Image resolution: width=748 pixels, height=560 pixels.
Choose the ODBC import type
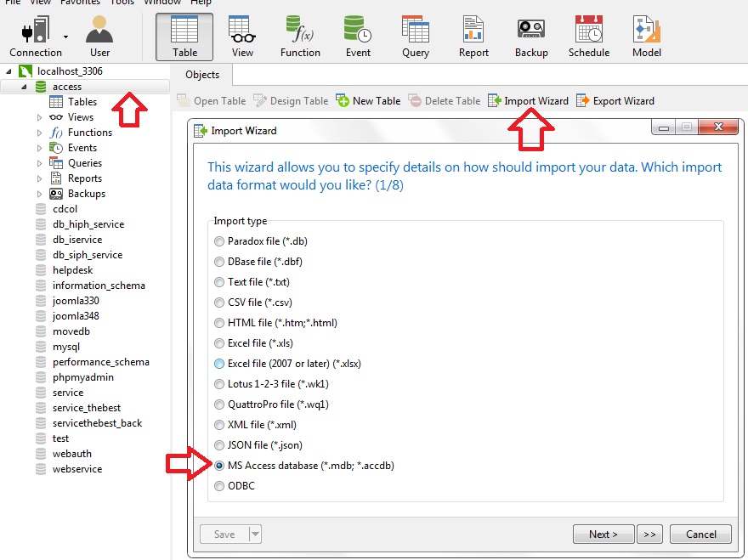click(x=220, y=486)
